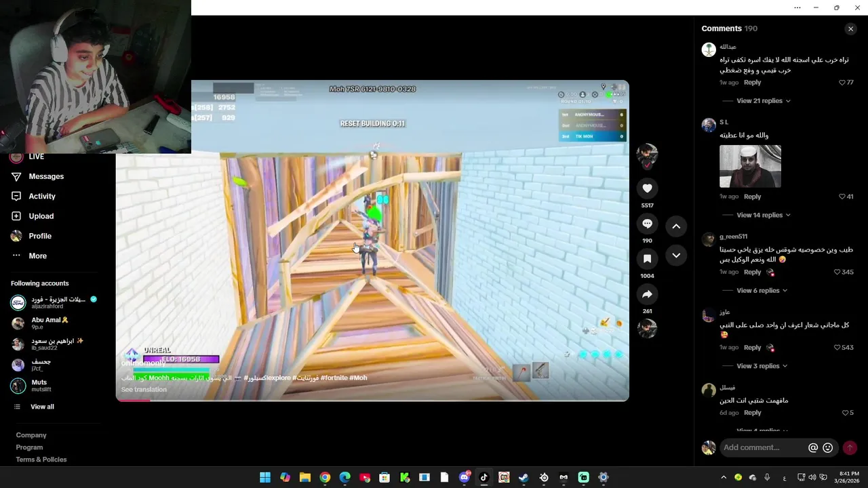Insert a mention with @ icon
The height and width of the screenshot is (488, 868).
point(813,448)
